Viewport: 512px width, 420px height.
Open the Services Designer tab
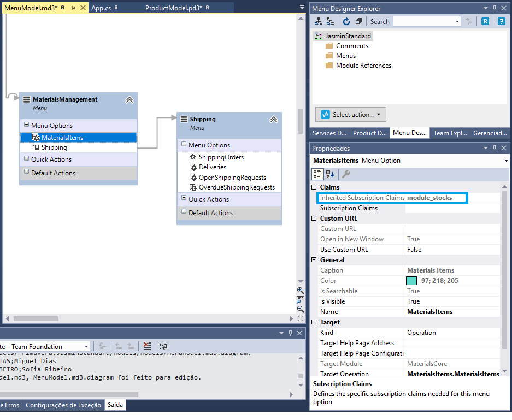coord(329,133)
